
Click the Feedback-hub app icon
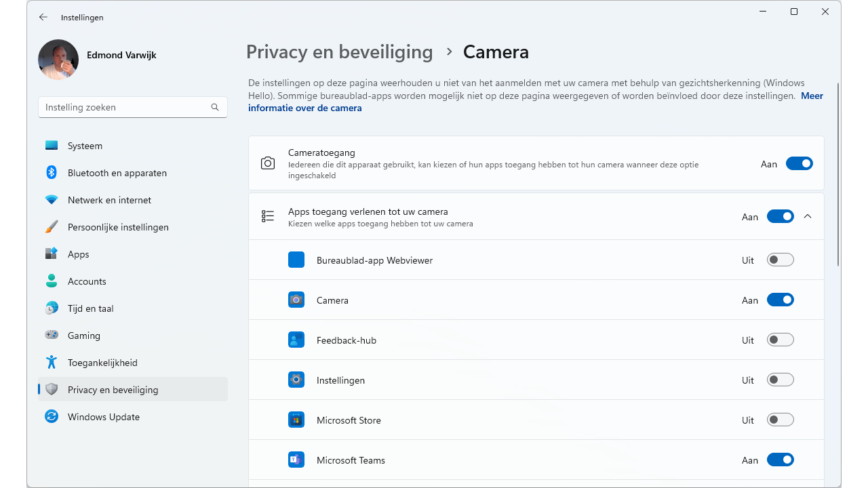click(296, 340)
